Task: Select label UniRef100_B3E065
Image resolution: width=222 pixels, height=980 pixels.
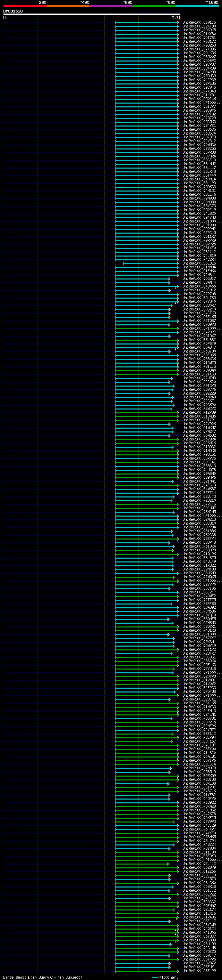Action: click(x=199, y=355)
